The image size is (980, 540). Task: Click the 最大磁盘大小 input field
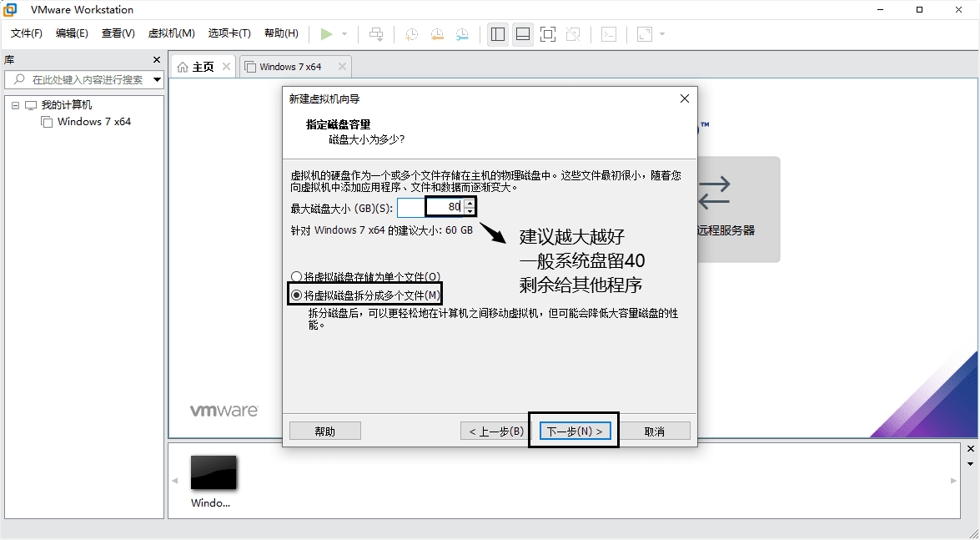pos(430,207)
